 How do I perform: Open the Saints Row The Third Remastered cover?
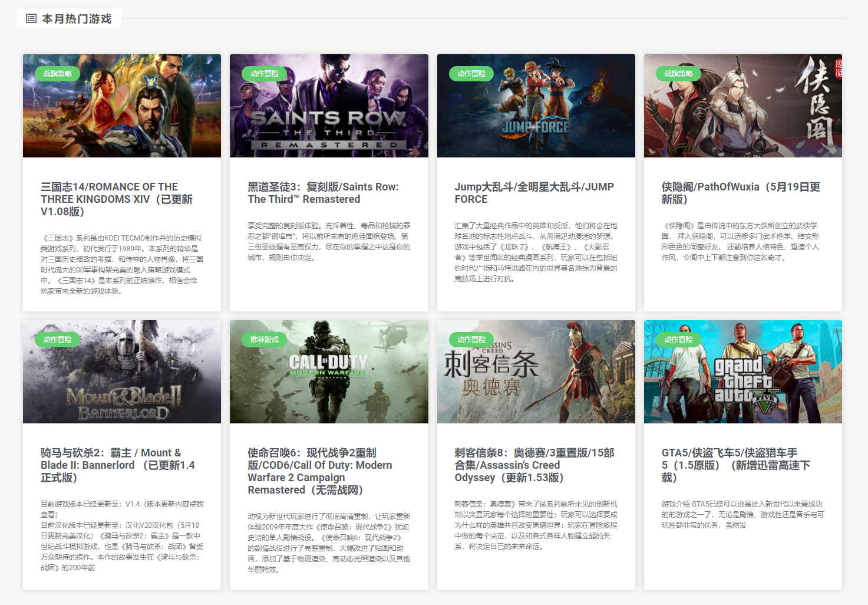329,106
